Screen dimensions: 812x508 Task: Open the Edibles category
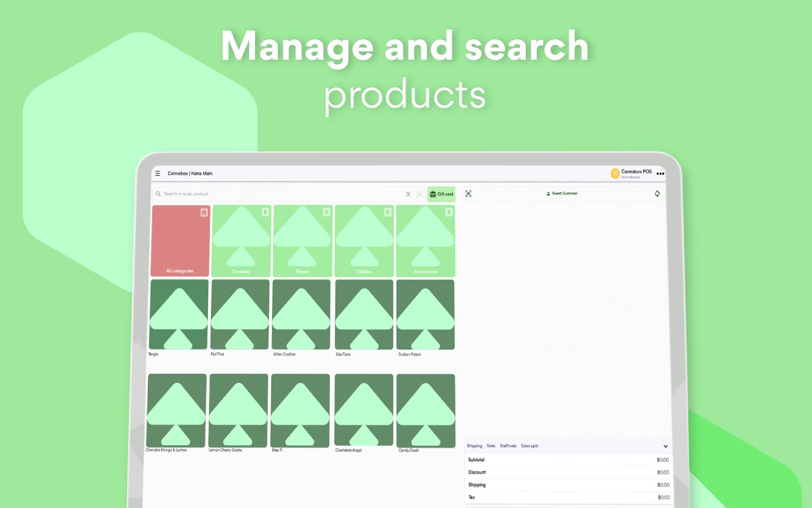coord(364,241)
